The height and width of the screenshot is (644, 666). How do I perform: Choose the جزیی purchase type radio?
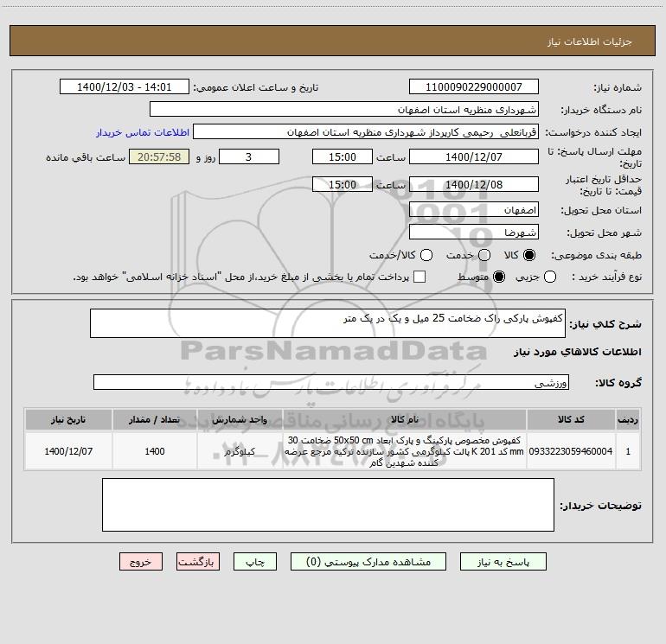(x=550, y=277)
